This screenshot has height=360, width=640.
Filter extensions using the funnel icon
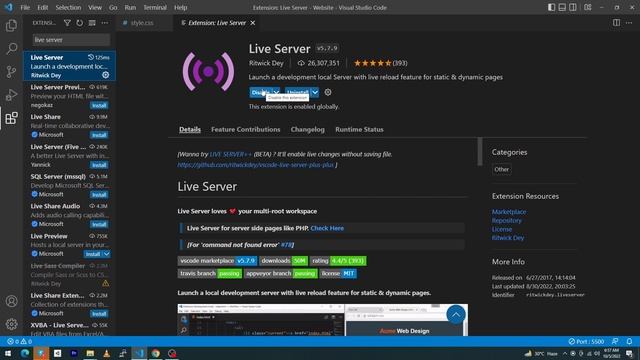tap(67, 23)
